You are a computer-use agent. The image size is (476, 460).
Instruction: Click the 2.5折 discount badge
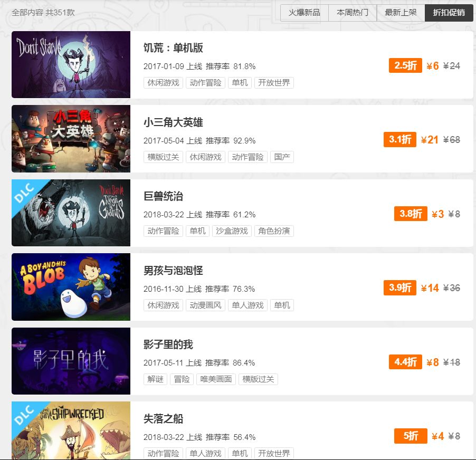[405, 65]
